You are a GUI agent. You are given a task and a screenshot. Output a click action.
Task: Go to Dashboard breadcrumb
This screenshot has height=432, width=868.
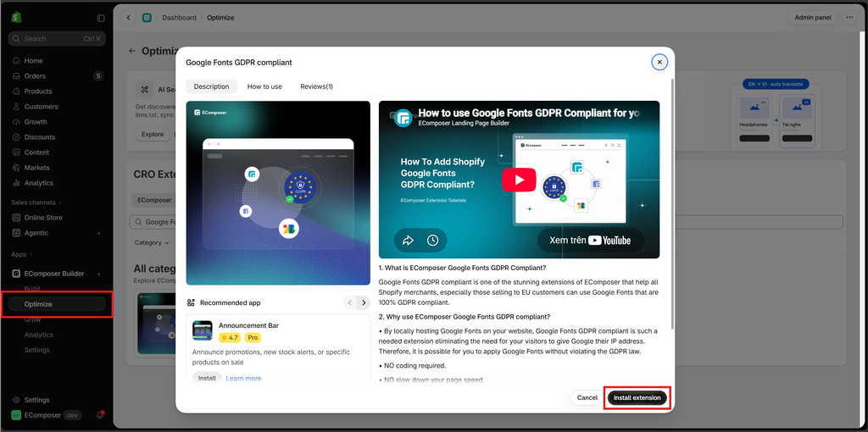180,18
